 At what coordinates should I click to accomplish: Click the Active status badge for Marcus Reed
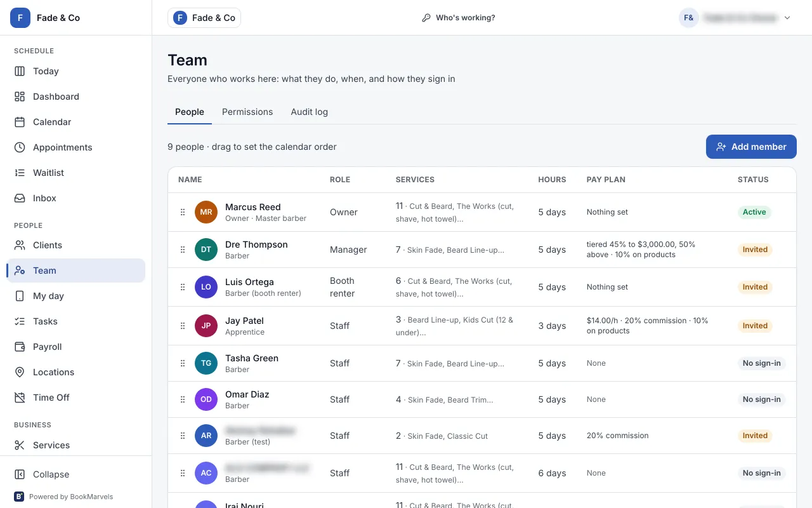(x=754, y=212)
